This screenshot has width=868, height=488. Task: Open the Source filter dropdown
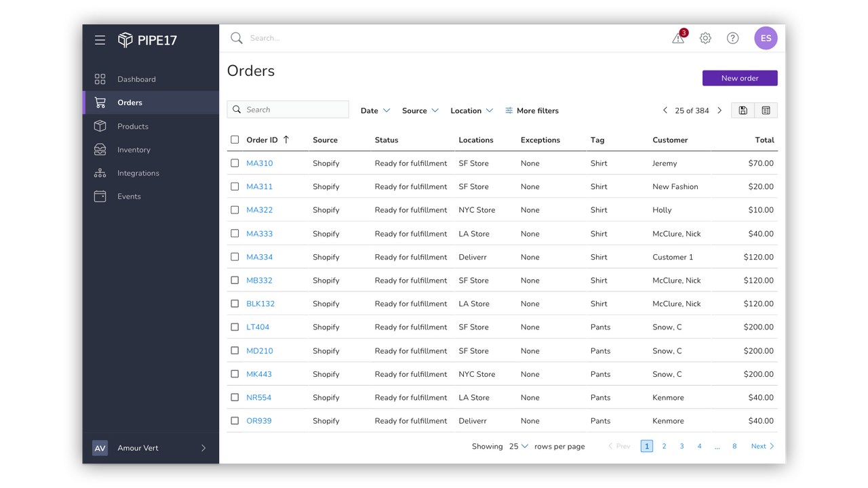(x=420, y=110)
